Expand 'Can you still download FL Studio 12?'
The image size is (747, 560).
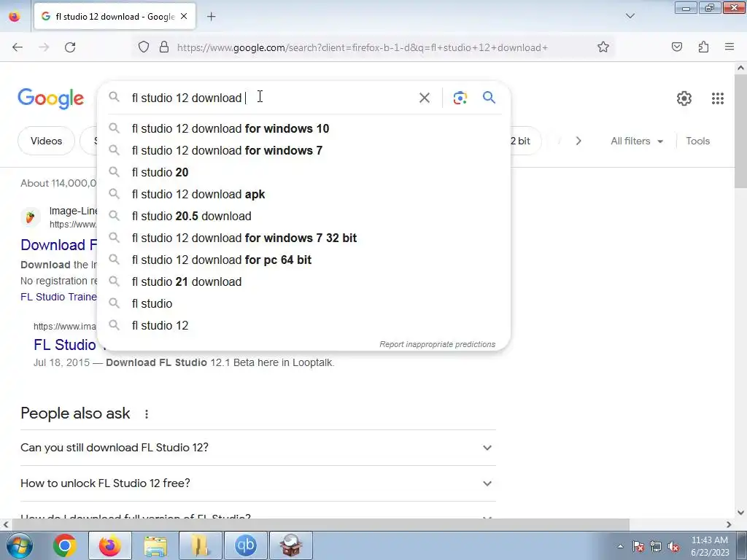pyautogui.click(x=258, y=448)
